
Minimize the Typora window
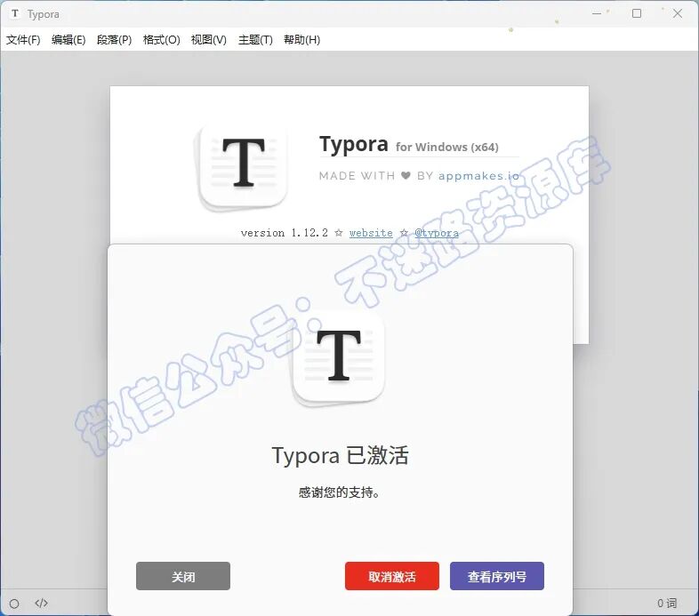pos(597,13)
